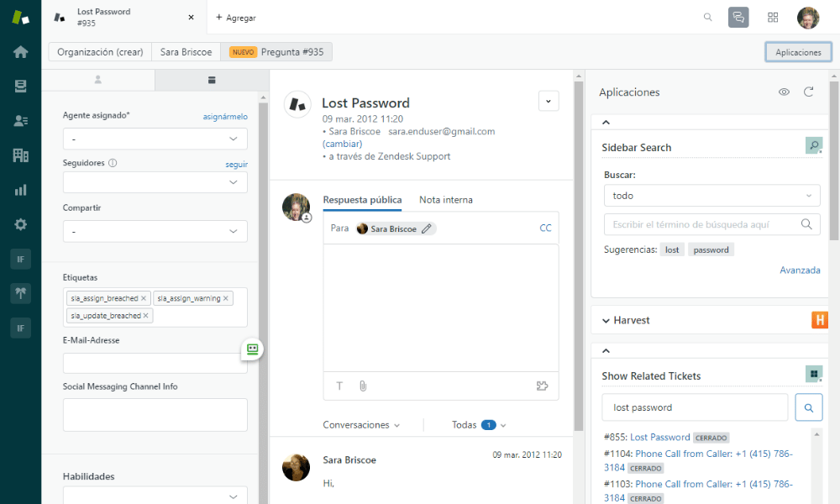This screenshot has height=504, width=840.
Task: Run related tickets search magnifier button
Action: click(x=808, y=407)
